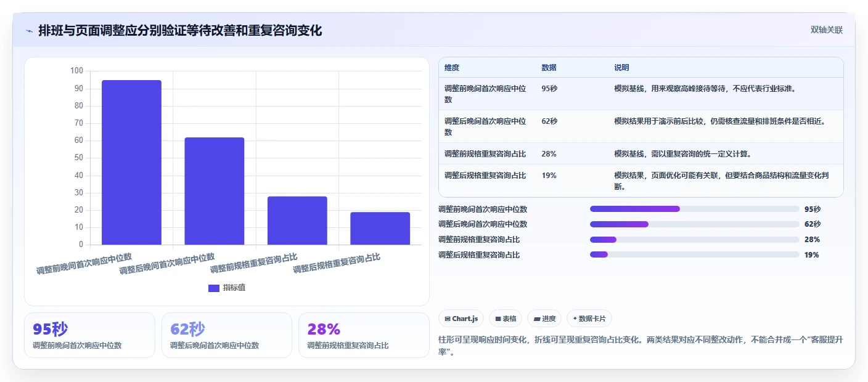
Task: Click the y-axis tick label 50
Action: pos(78,158)
